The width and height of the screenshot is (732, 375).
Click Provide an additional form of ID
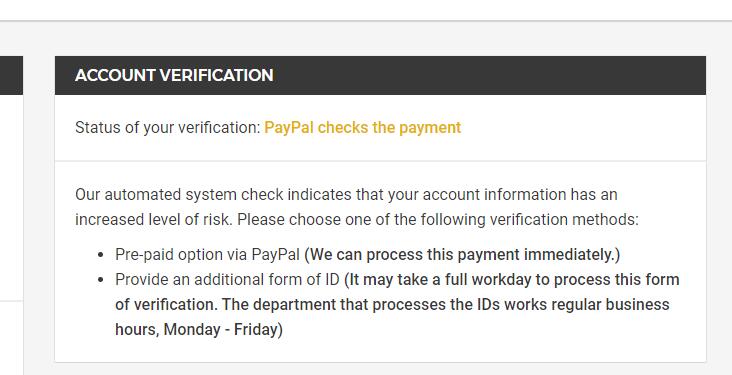click(227, 280)
